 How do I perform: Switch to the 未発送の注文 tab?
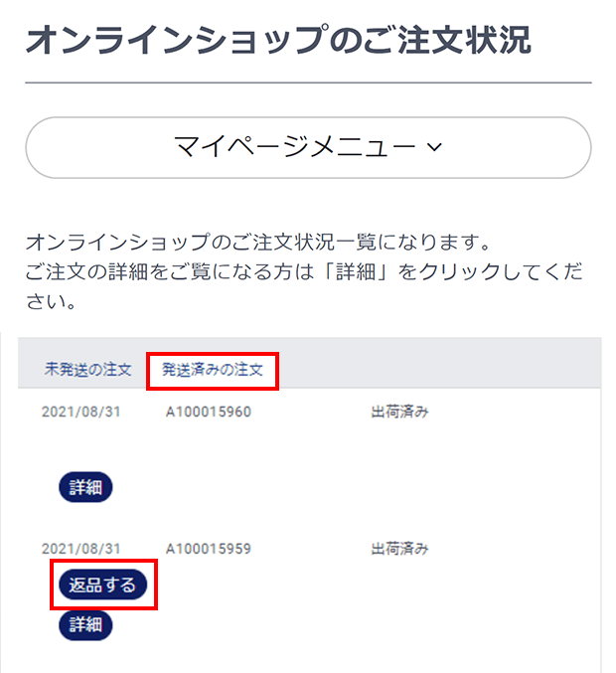click(88, 370)
